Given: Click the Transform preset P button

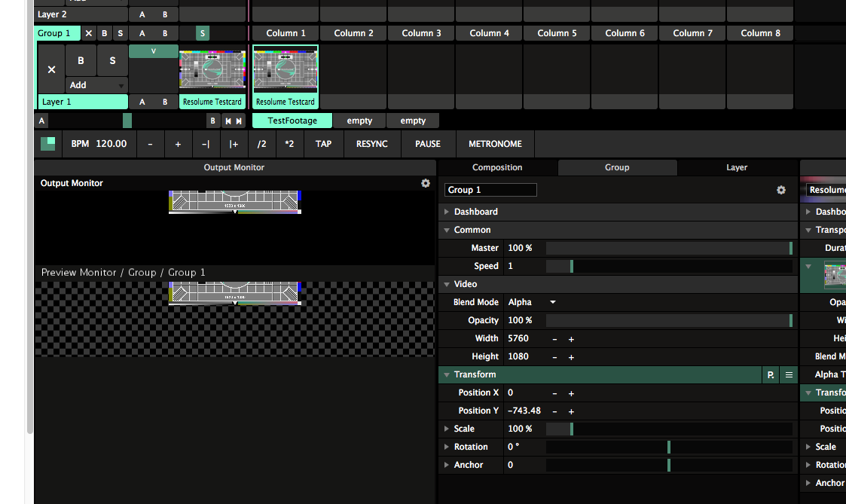Looking at the screenshot, I should point(771,374).
